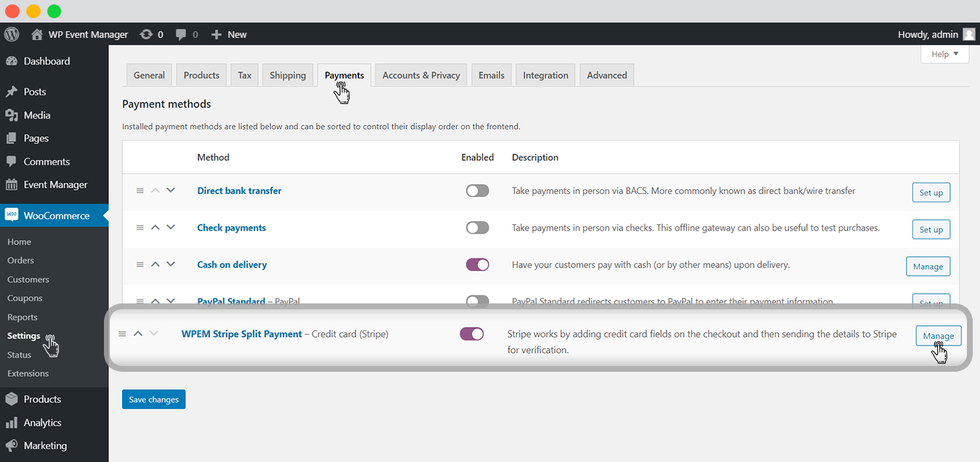Click the WordPress logo in admin bar
Viewport: 980px width, 462px height.
click(11, 34)
